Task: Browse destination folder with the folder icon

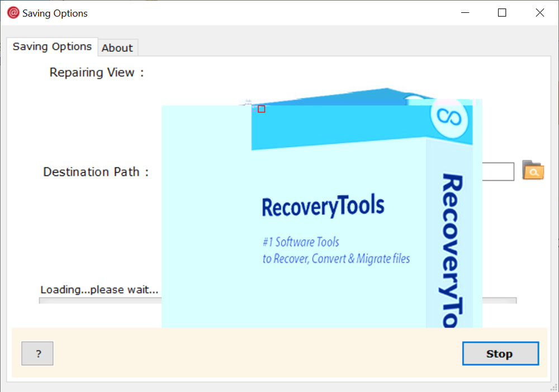Action: 533,170
